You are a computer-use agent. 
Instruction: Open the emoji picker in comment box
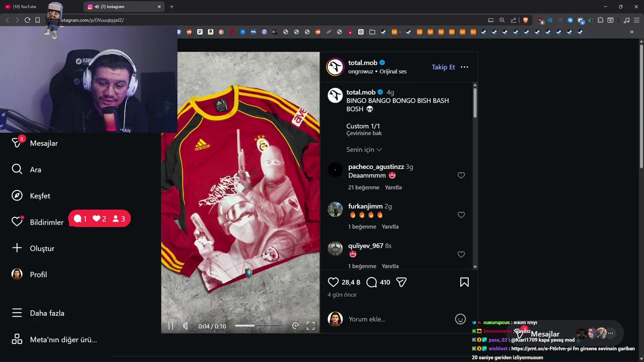[460, 319]
